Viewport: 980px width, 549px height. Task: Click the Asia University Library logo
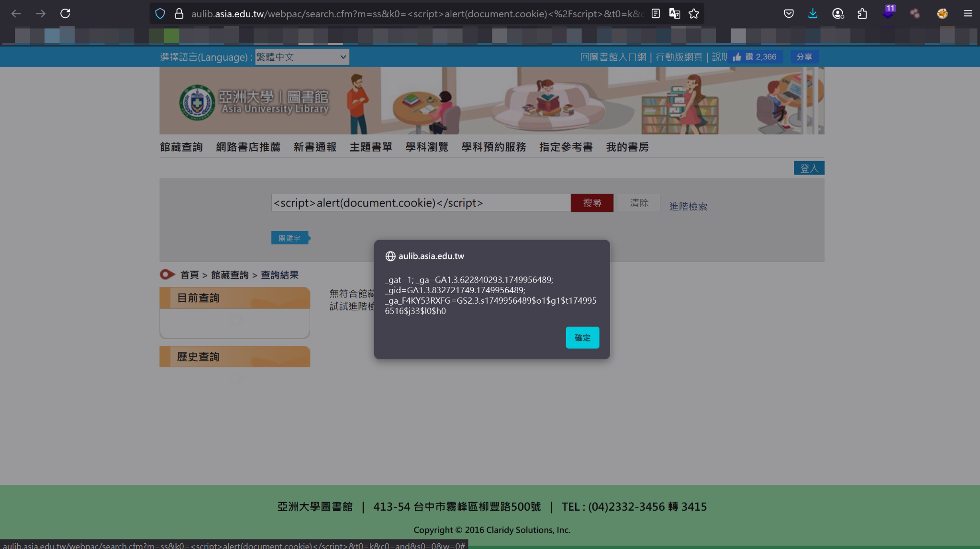254,102
